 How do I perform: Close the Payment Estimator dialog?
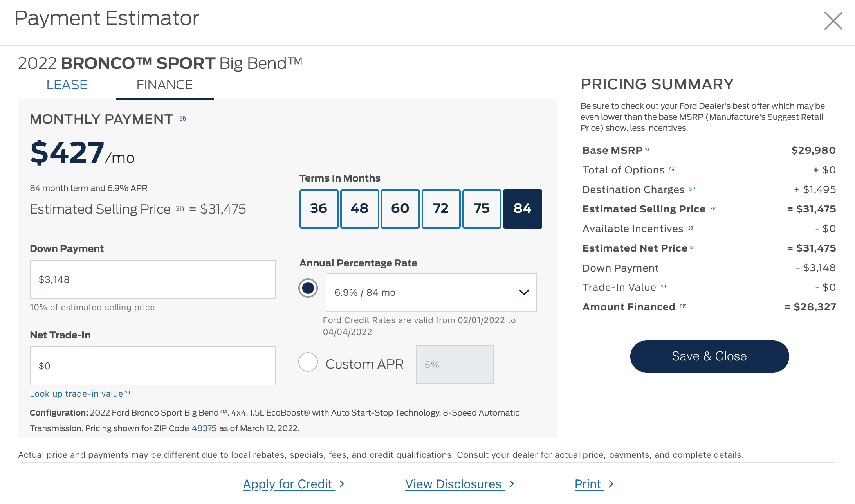click(x=833, y=21)
